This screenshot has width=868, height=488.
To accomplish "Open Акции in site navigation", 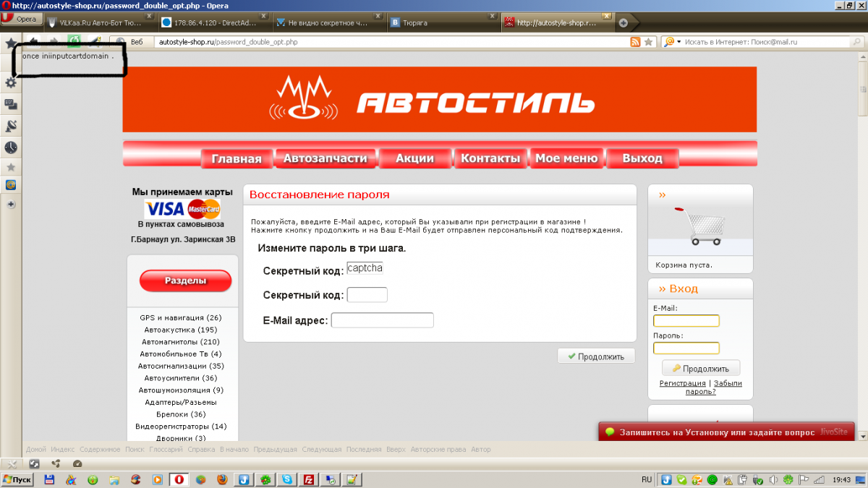I will point(414,158).
